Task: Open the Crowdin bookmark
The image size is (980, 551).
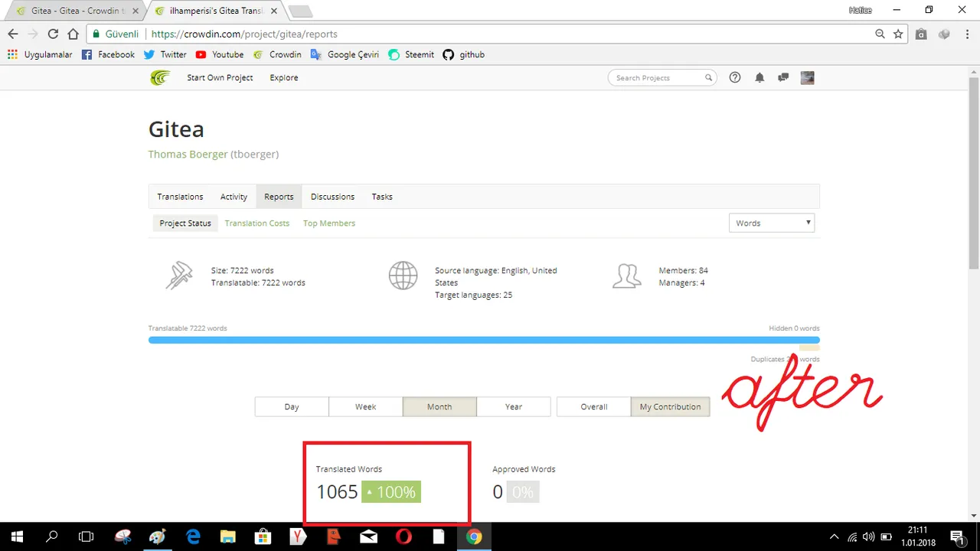Action: (x=277, y=54)
